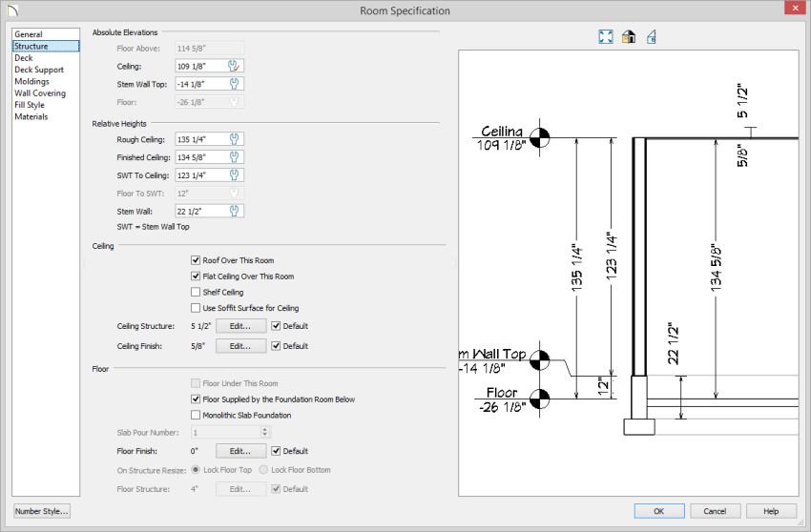
Task: Click the house color toggle icon above preview
Action: (629, 37)
